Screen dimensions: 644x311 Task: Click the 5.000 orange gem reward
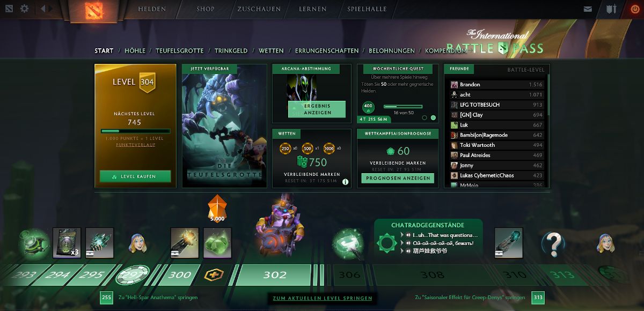(217, 208)
